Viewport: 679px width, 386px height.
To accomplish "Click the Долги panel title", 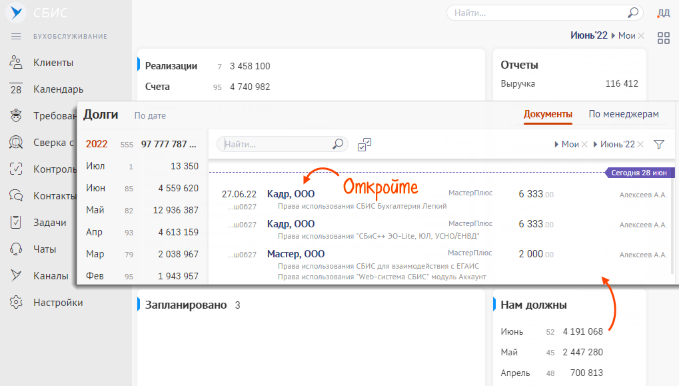I will [x=100, y=114].
